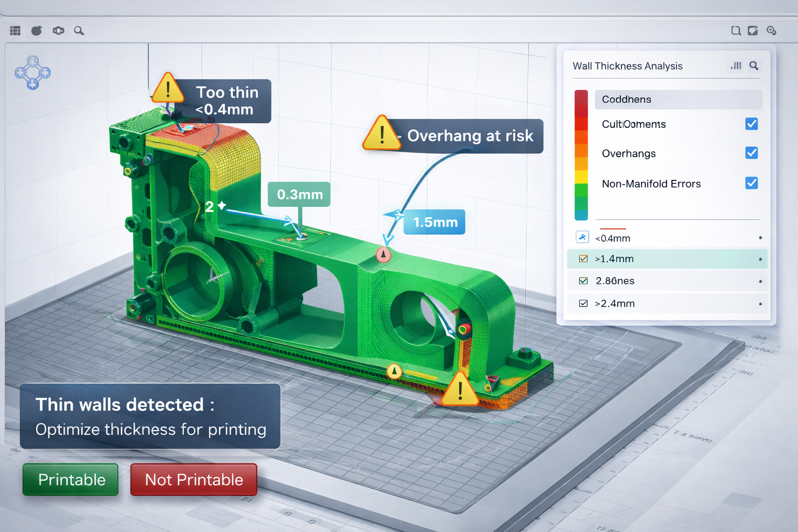
Task: Open the <0.4mm entry disclosure arrow
Action: tap(761, 237)
